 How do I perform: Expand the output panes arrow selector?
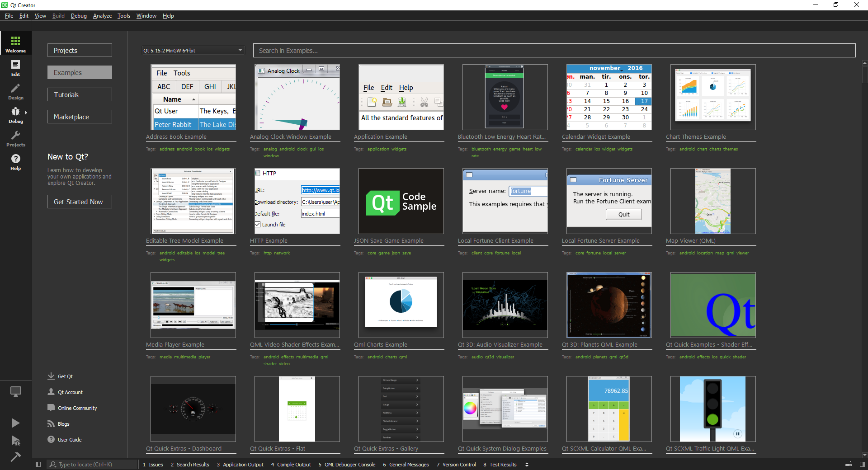(x=527, y=464)
